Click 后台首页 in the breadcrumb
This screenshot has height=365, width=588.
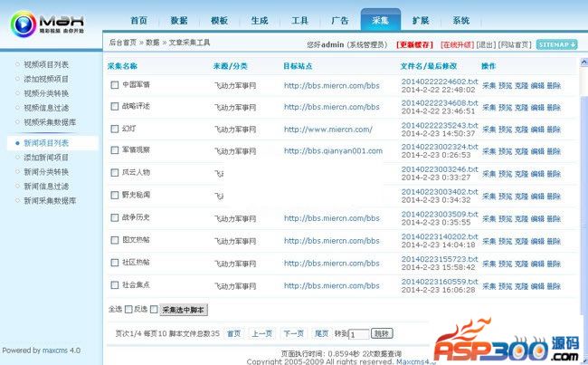point(123,43)
